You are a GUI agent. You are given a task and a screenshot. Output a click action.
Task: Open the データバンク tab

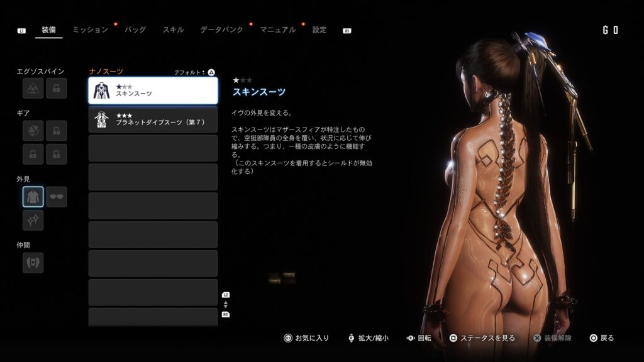click(222, 30)
